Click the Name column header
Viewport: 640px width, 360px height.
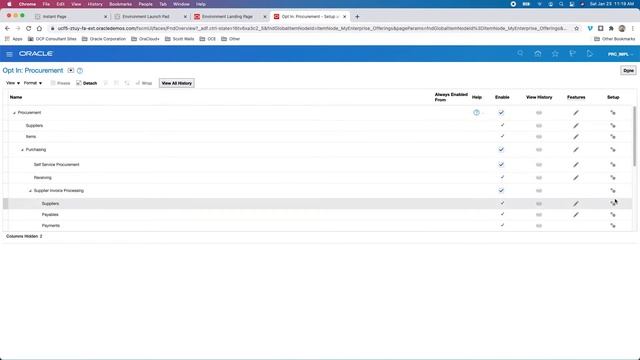coord(16,97)
